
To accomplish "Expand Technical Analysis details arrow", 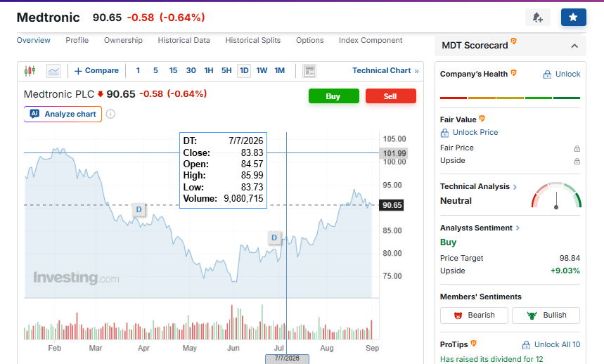I will [x=515, y=187].
